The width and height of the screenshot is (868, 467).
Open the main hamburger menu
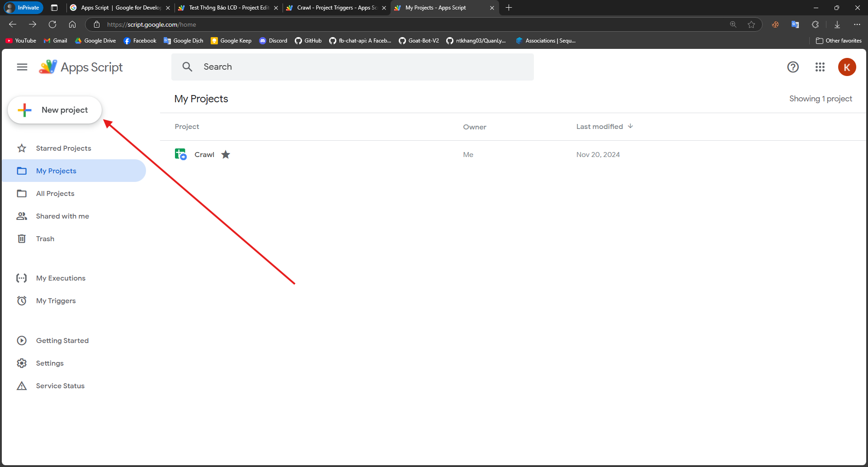(22, 67)
